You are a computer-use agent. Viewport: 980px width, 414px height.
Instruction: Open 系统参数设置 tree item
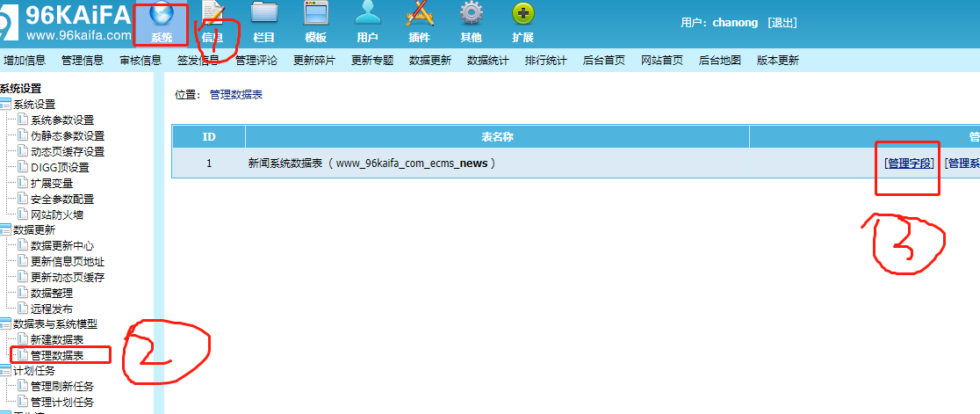62,120
